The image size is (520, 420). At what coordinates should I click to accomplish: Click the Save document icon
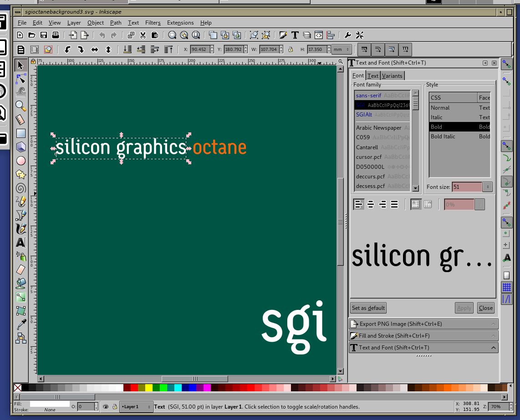(43, 35)
